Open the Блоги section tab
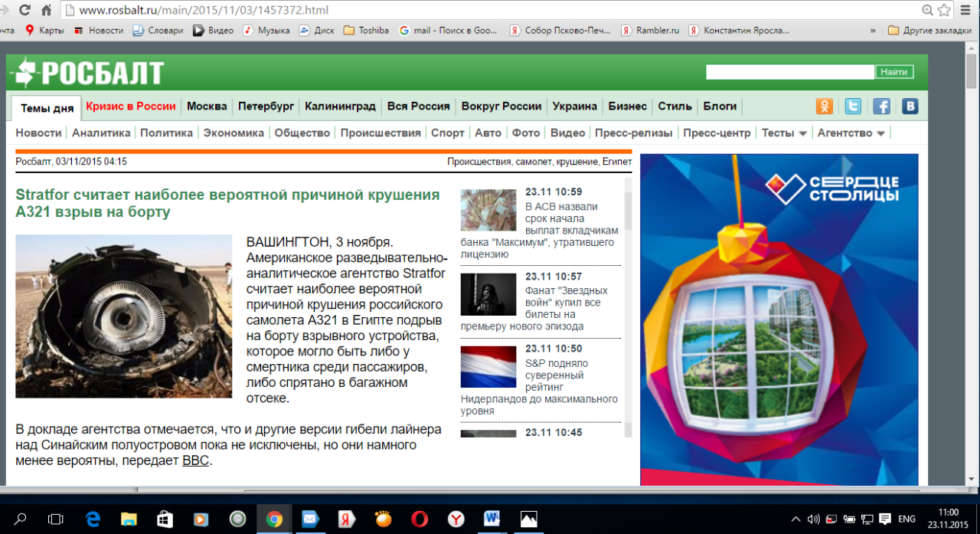The height and width of the screenshot is (534, 980). point(720,106)
